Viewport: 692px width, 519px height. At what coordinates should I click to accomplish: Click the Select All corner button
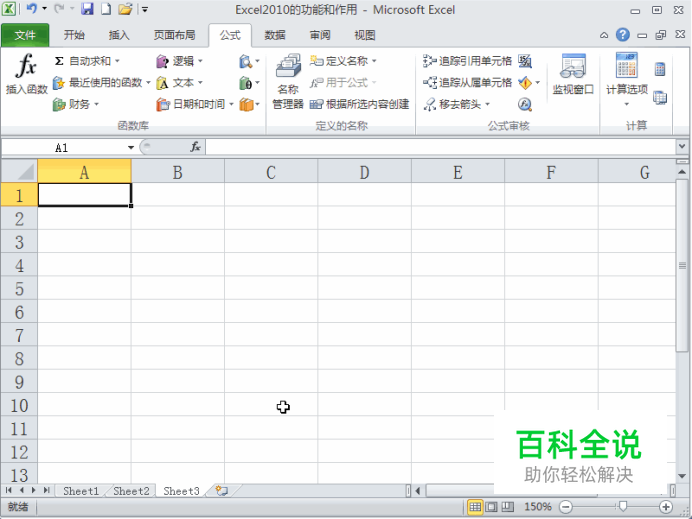tap(19, 171)
